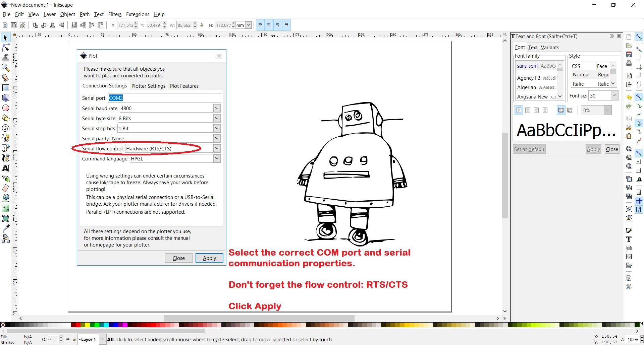Select the Zoom tool in the toolbox

(x=6, y=68)
